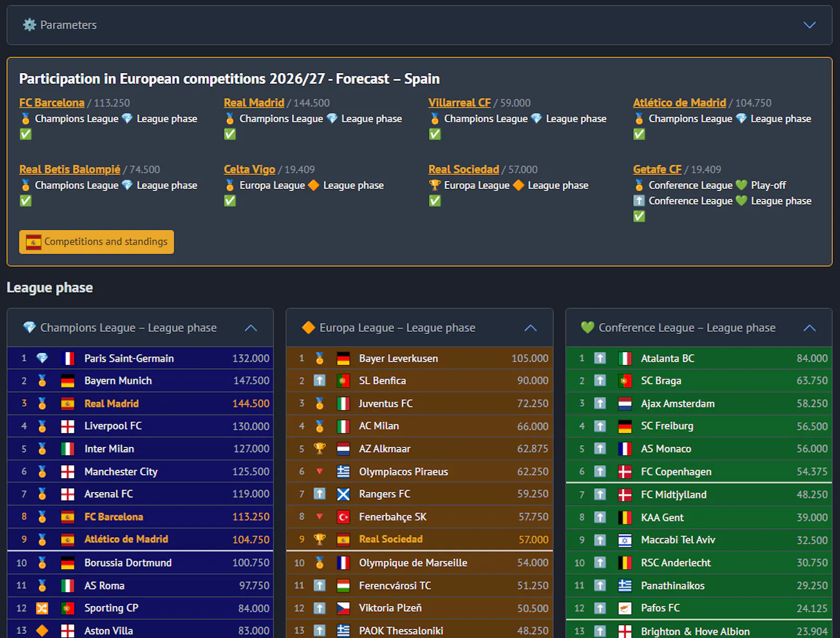Open FC Barcelona club link
This screenshot has width=840, height=638.
click(x=52, y=103)
